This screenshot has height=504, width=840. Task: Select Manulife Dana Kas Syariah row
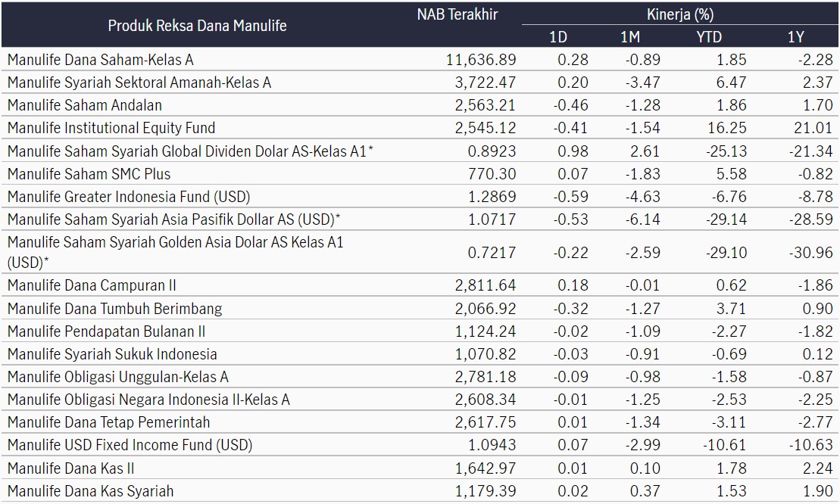420,490
